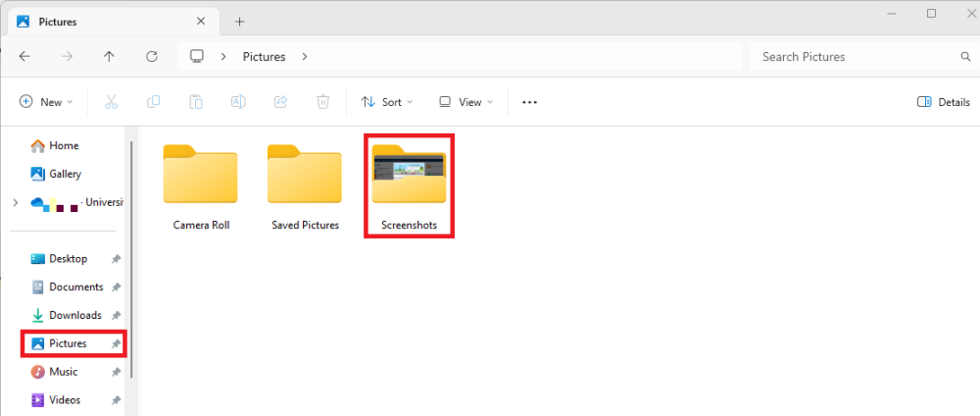Click the Delete trash can icon
This screenshot has height=416, width=980.
pos(322,102)
